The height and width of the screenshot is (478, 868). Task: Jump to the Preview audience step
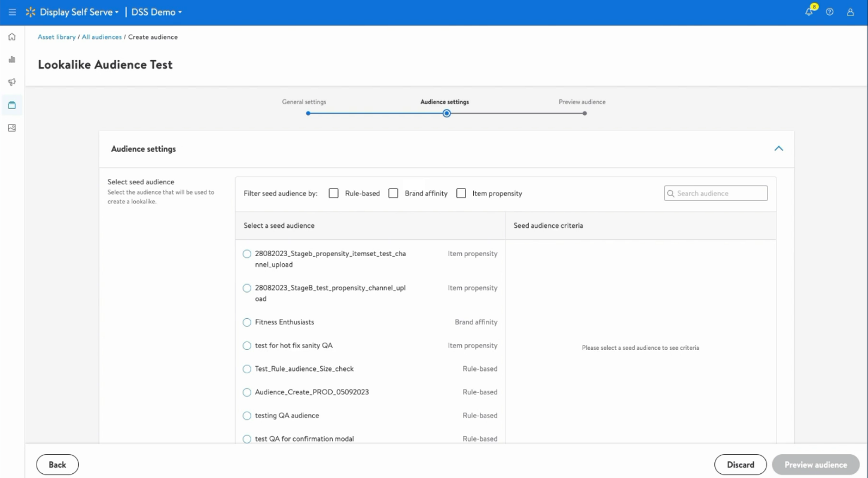(584, 113)
